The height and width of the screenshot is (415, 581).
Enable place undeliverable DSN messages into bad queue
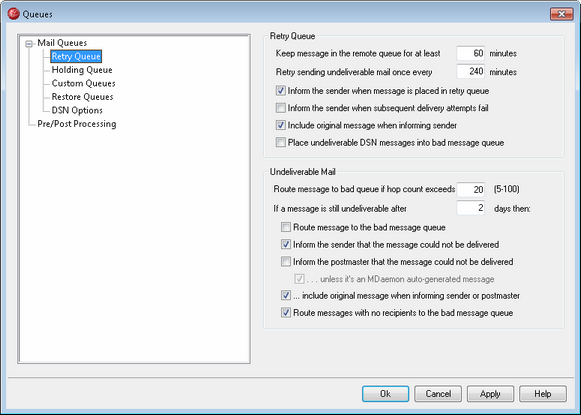(x=280, y=142)
